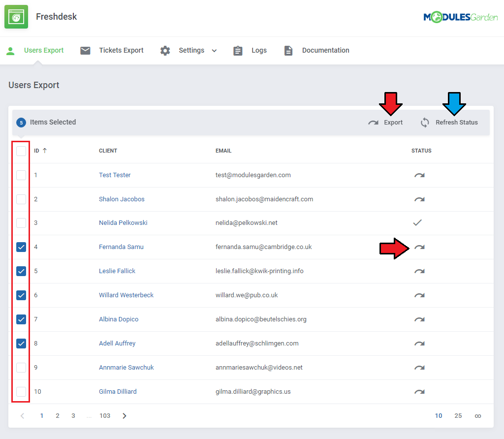This screenshot has height=439, width=504.
Task: Open client link Nelida Pelkowski
Action: point(123,223)
